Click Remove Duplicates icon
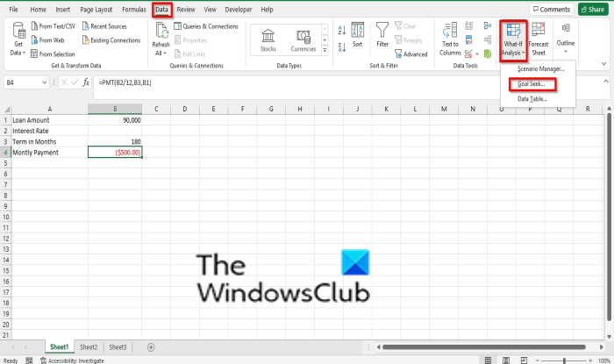This screenshot has width=614, height=364. 468,40
